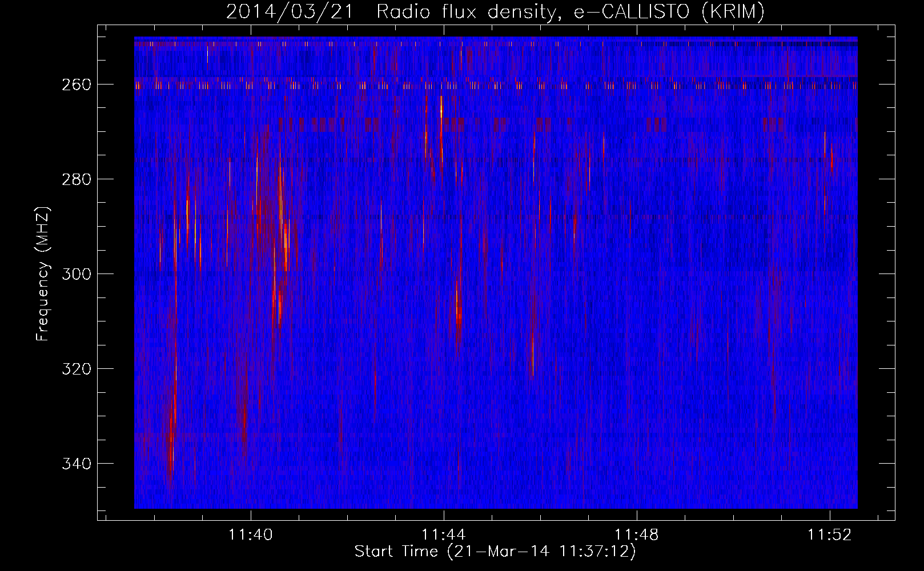Click the 340 frequency tick label
Image resolution: width=924 pixels, height=571 pixels.
click(77, 464)
